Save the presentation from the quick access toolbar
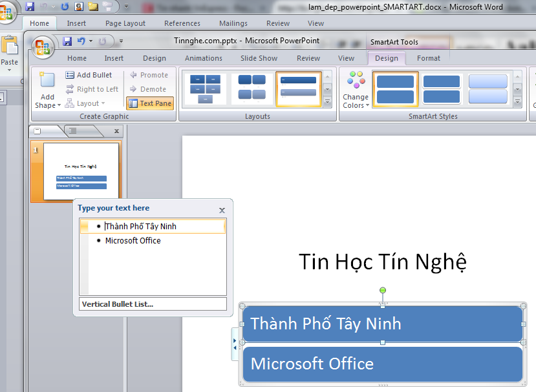Image resolution: width=536 pixels, height=392 pixels. (x=67, y=41)
